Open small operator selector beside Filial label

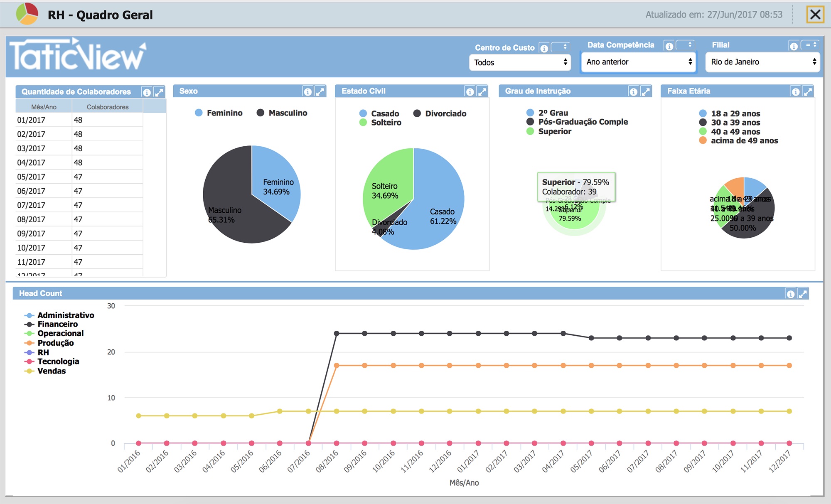(811, 45)
